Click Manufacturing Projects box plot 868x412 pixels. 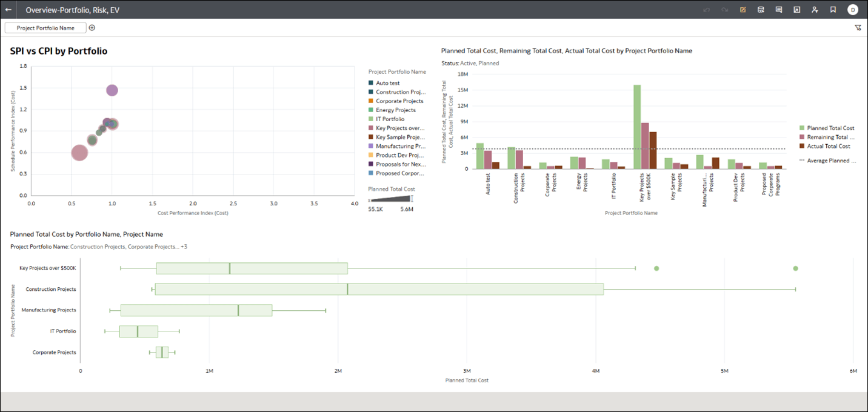pos(196,310)
